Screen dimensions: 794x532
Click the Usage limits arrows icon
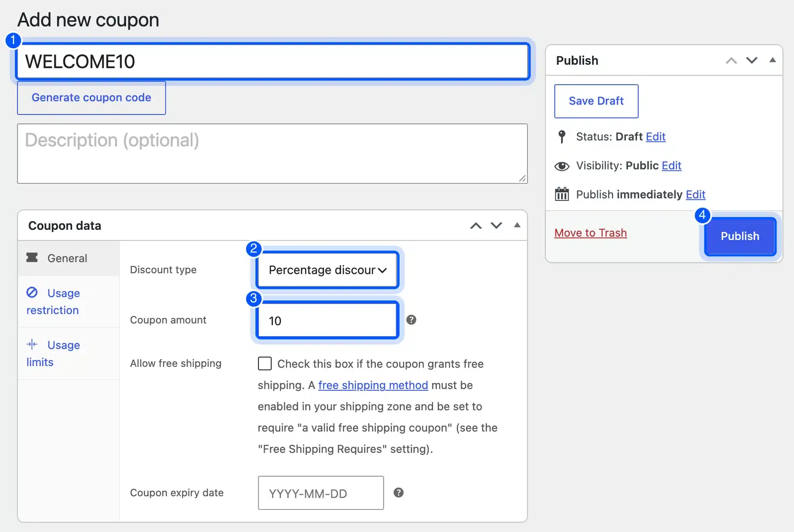coord(32,344)
